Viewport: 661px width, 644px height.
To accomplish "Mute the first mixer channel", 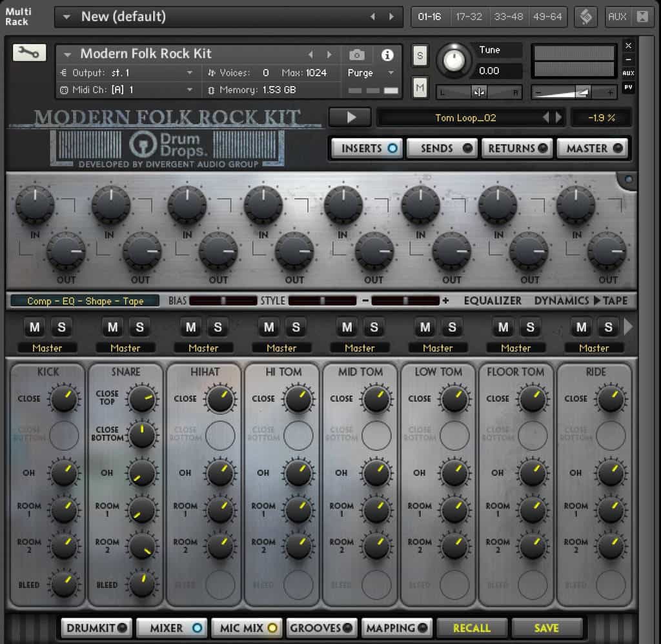I will click(35, 327).
